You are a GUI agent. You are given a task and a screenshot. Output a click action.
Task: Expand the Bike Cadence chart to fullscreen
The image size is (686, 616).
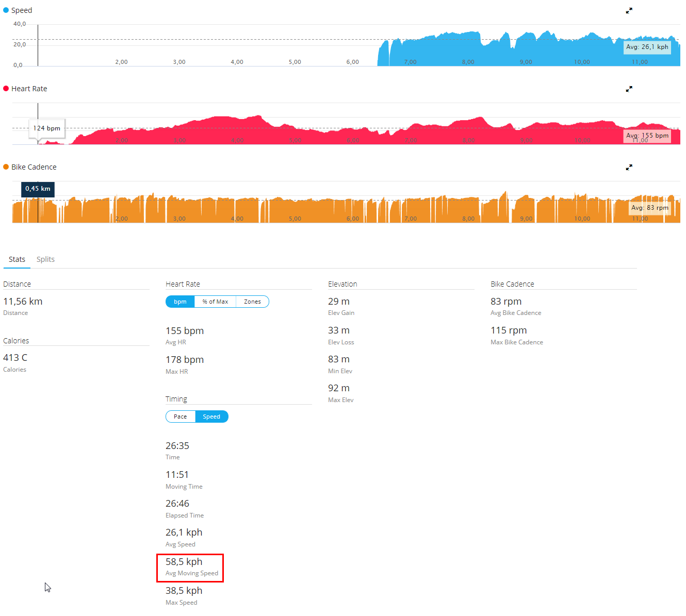click(629, 168)
